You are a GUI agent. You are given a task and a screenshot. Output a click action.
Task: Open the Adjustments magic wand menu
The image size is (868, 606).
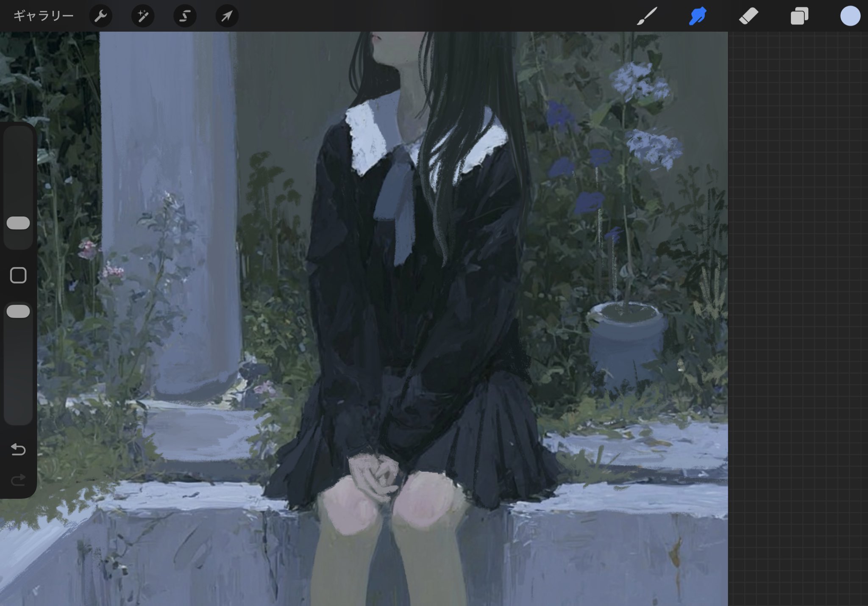[x=142, y=16]
